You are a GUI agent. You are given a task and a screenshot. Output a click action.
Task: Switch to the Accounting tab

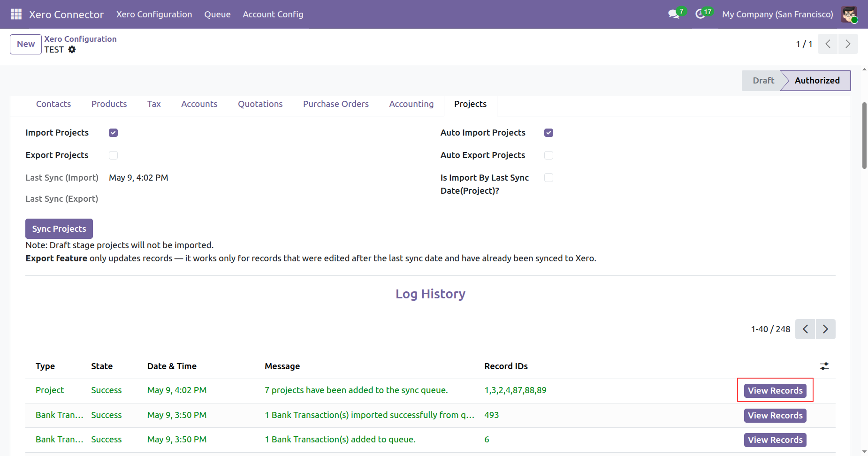[411, 104]
